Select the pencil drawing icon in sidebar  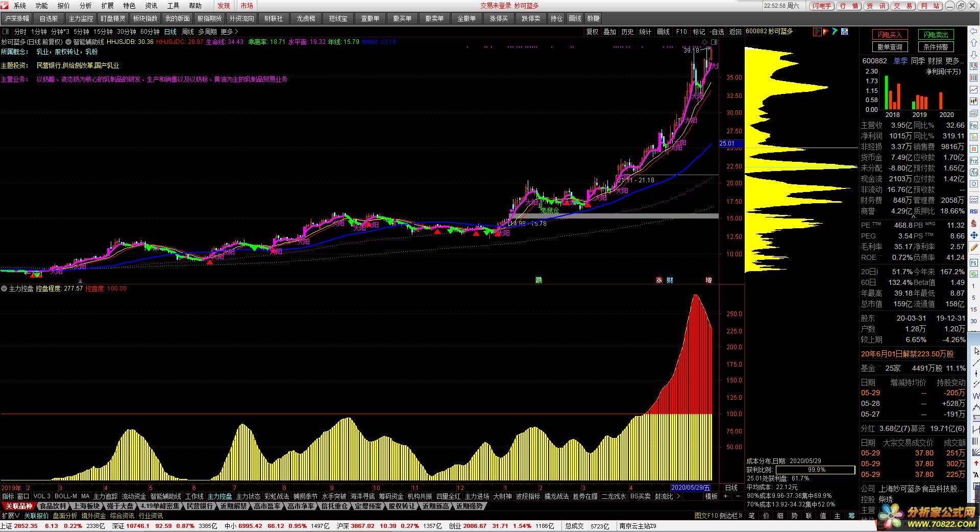[x=974, y=247]
